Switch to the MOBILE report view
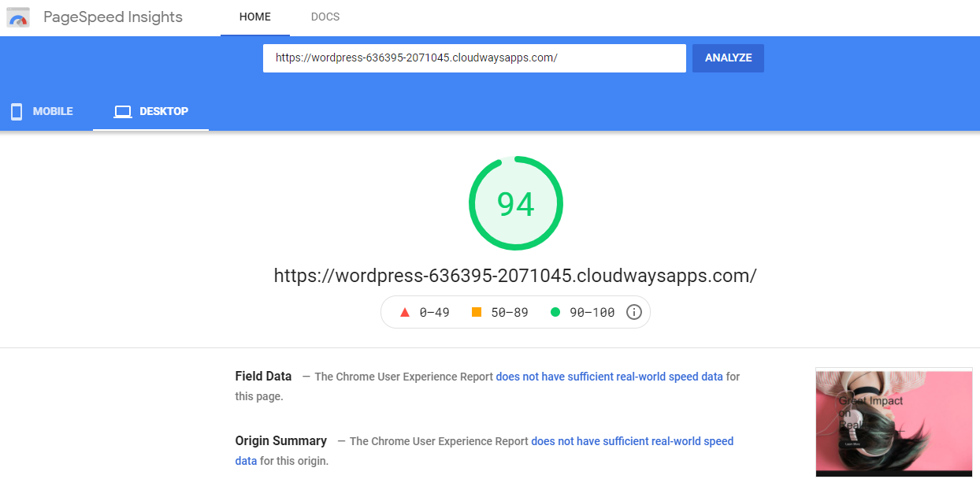The width and height of the screenshot is (980, 479). 42,111
